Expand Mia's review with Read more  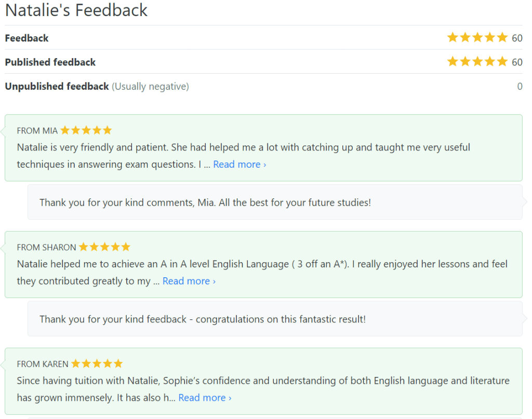click(x=240, y=164)
